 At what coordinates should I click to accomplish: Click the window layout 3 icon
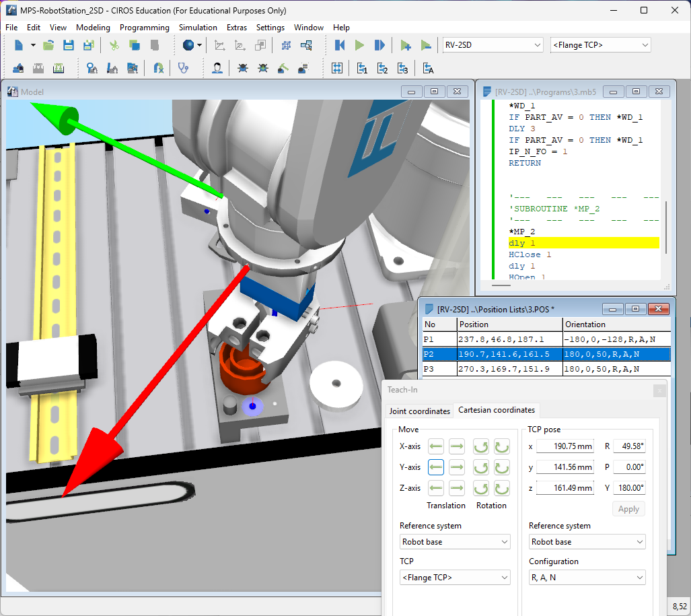click(x=402, y=69)
